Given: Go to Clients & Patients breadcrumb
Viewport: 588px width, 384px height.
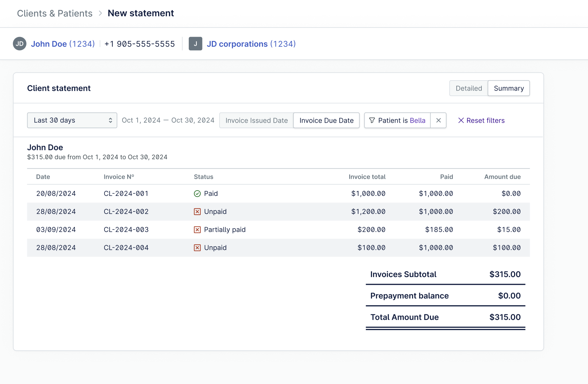Looking at the screenshot, I should coord(55,14).
